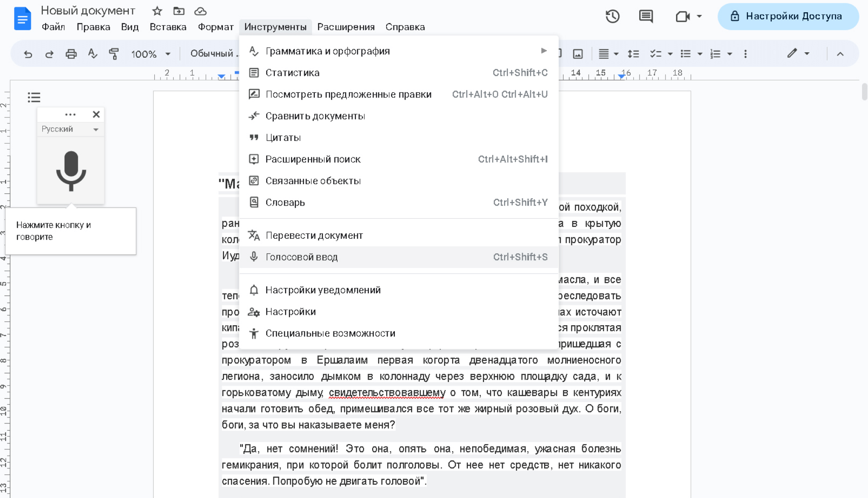The image size is (868, 498).
Task: Select Перевести документ menu item
Action: click(314, 236)
